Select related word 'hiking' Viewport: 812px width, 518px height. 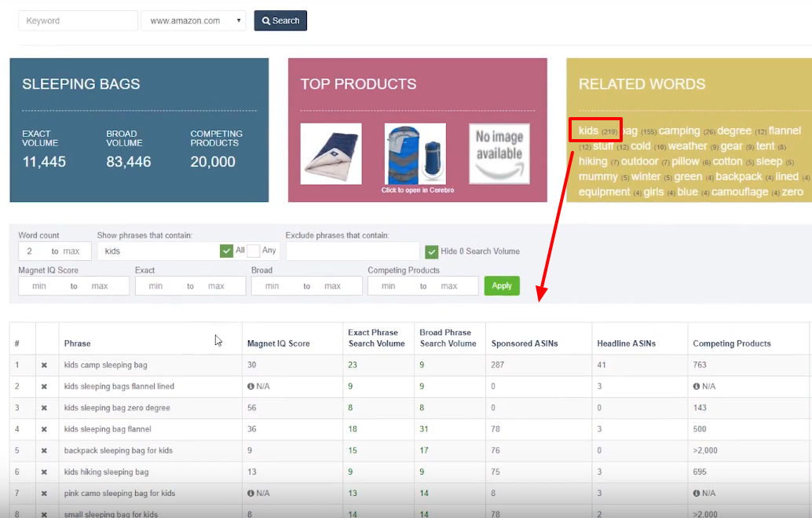[593, 161]
